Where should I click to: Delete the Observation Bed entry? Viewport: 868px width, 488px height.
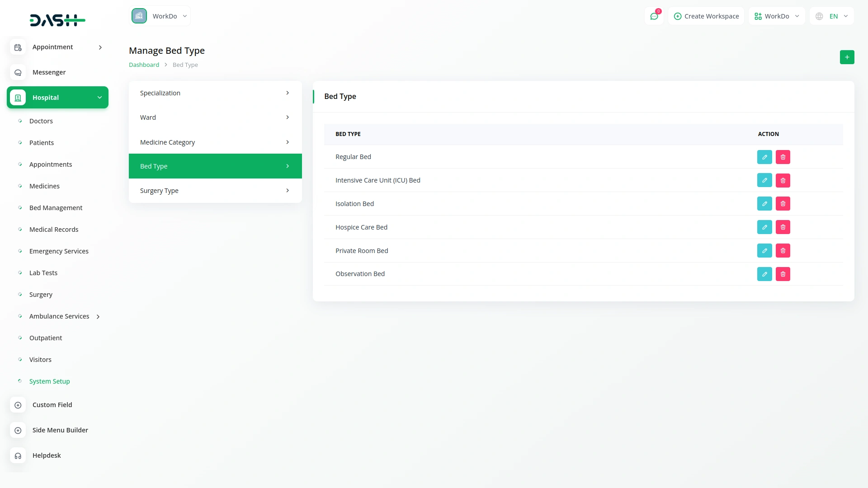pyautogui.click(x=783, y=274)
